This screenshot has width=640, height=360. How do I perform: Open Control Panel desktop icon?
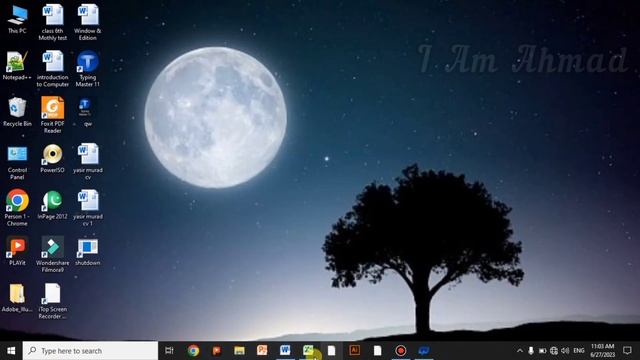(x=17, y=162)
